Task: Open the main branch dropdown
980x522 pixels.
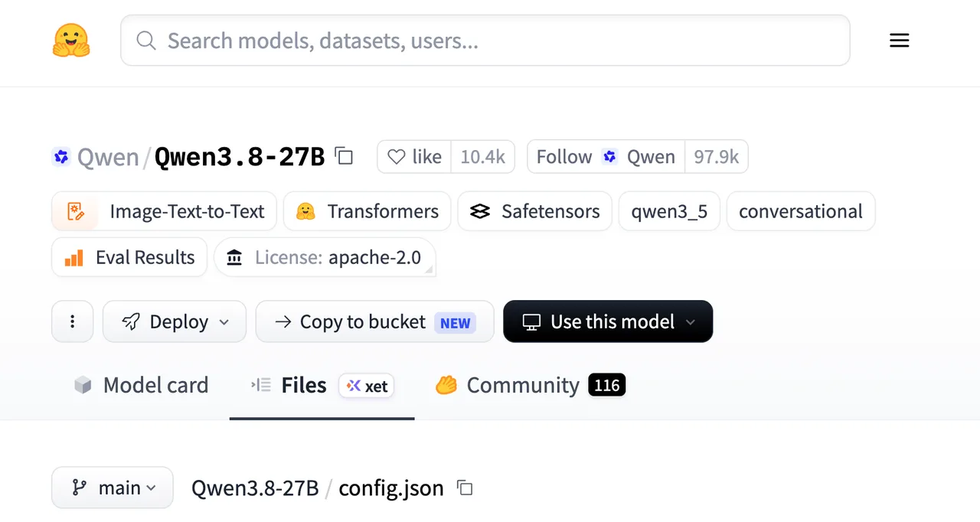Action: (x=113, y=488)
